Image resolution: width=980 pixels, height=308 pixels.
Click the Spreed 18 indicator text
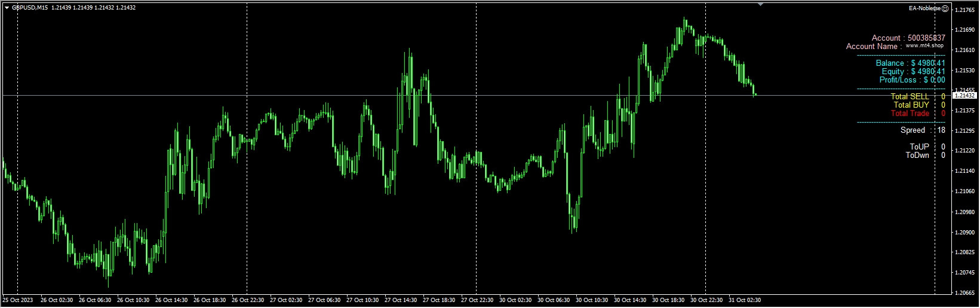point(923,130)
